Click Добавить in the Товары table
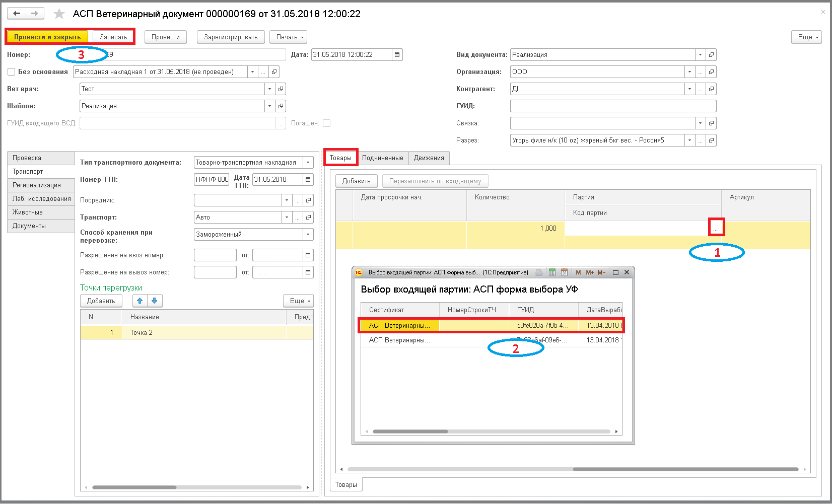This screenshot has width=832, height=504. coord(357,181)
